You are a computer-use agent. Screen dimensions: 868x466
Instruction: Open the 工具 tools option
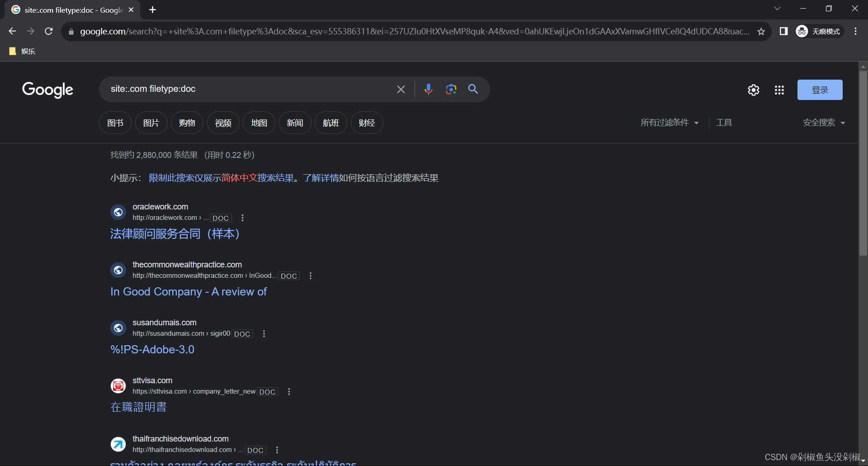coord(724,123)
